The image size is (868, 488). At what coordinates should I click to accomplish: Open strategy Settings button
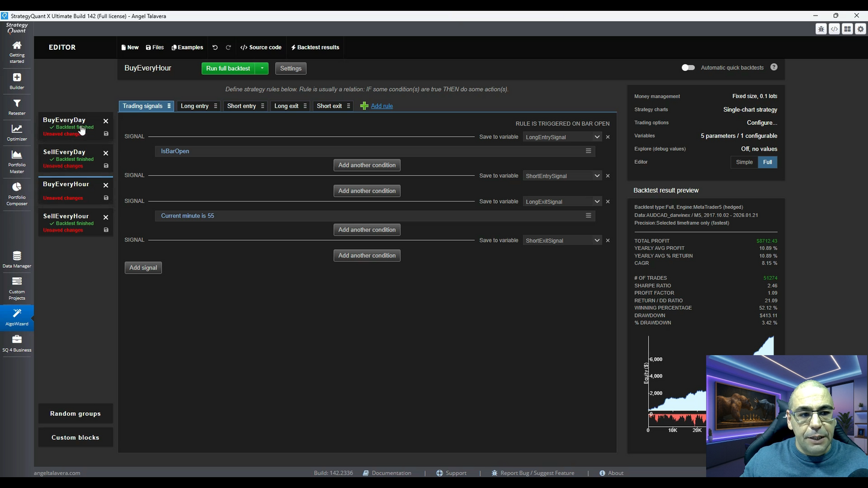[x=291, y=68]
